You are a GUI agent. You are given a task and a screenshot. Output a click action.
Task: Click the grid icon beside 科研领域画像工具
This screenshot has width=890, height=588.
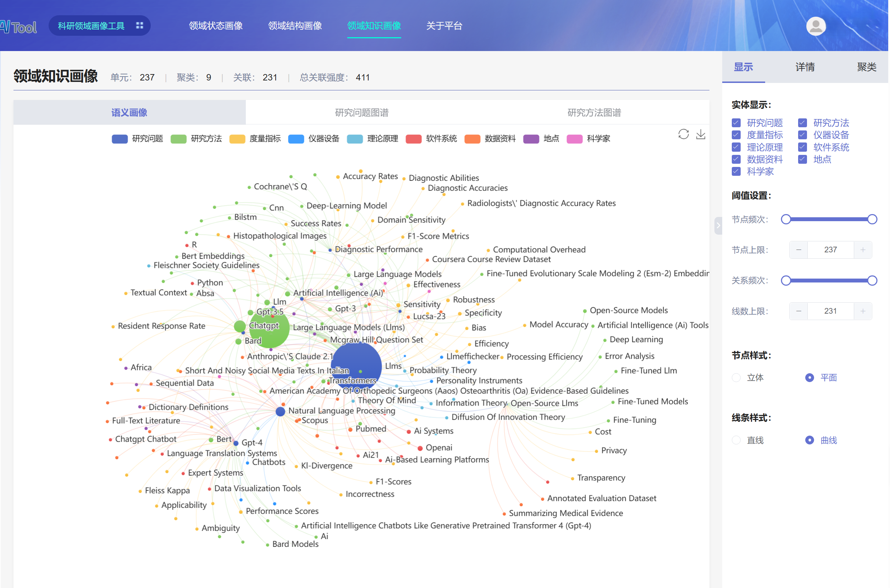(x=139, y=26)
